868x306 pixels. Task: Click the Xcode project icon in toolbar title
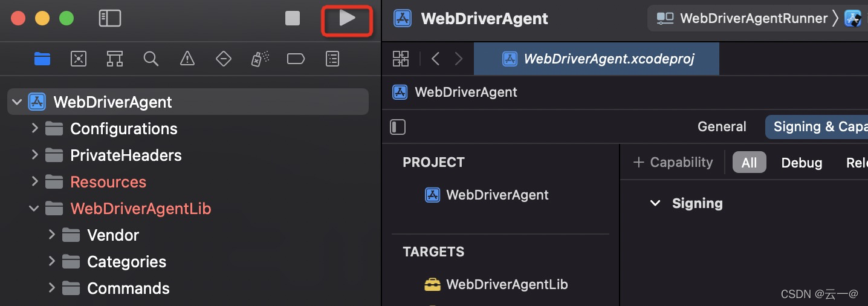point(403,18)
